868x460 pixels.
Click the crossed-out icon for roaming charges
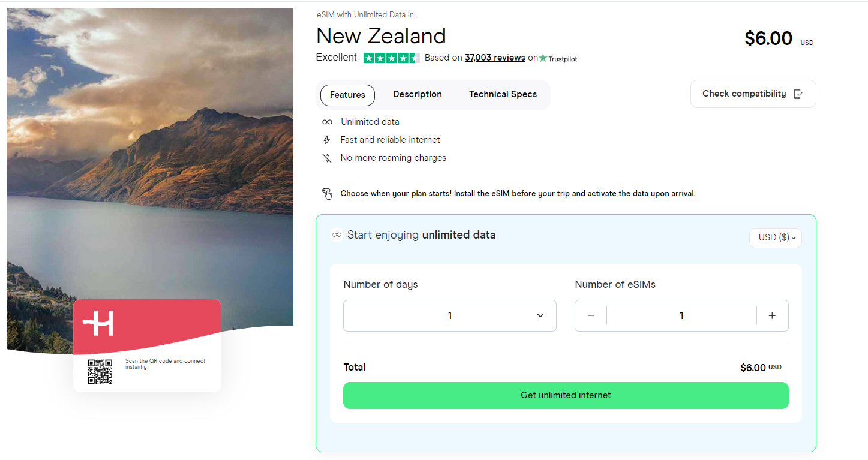point(327,157)
